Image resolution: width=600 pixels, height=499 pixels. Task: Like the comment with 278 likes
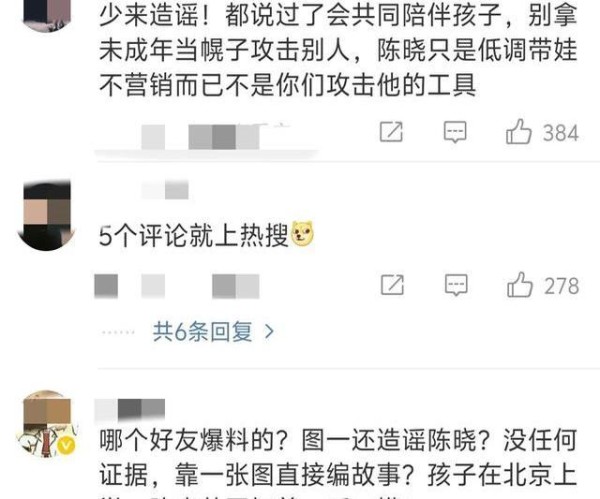(520, 285)
